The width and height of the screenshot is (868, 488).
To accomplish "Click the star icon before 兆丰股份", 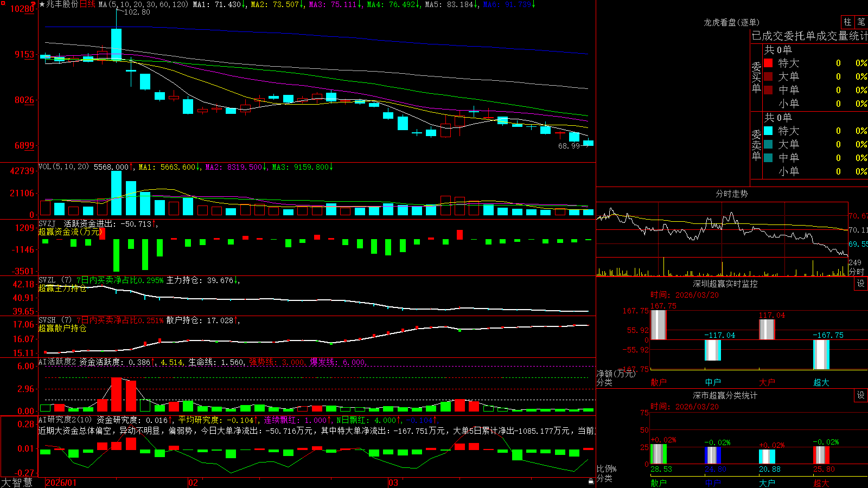I will point(42,4).
